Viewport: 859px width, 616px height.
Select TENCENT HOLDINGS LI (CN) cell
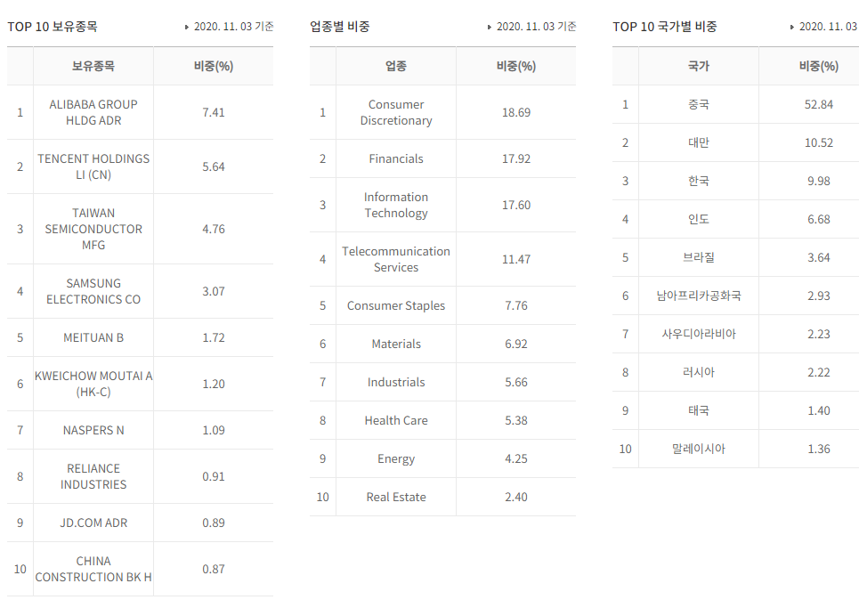[x=93, y=166]
